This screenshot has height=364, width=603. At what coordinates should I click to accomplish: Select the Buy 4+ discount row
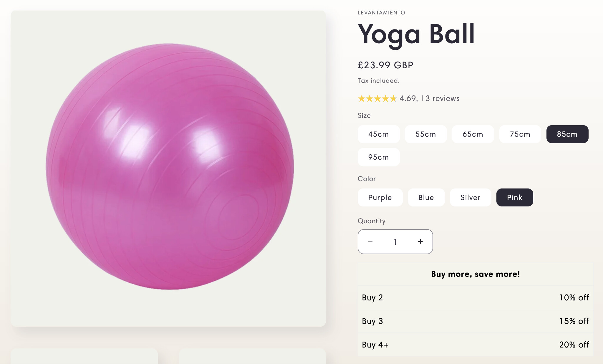(475, 345)
